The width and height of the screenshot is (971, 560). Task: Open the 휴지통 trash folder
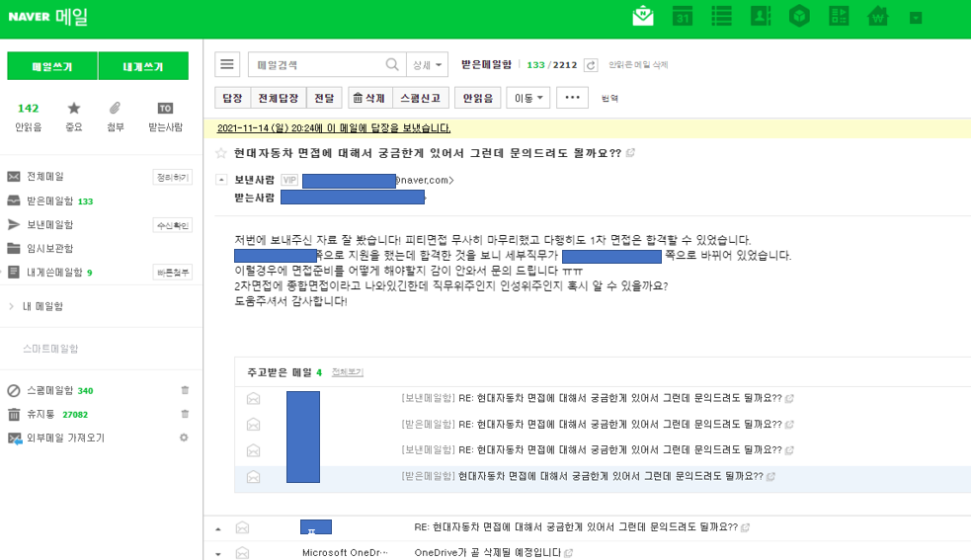coord(40,414)
